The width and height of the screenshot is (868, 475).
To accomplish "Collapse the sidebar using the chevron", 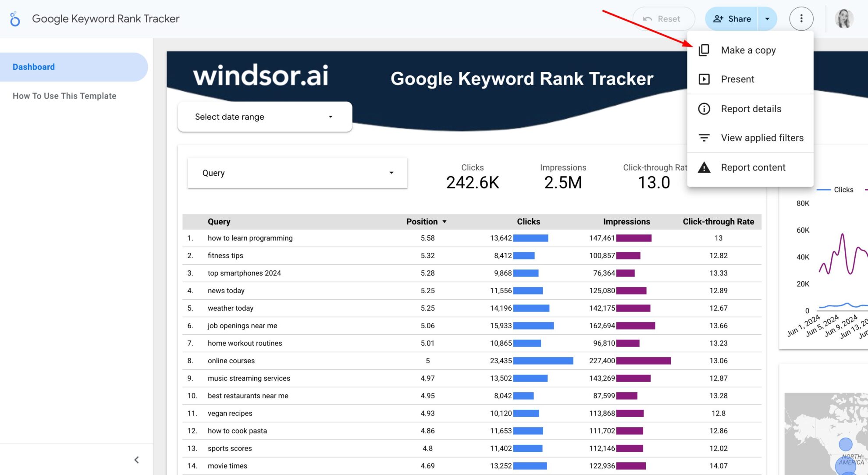I will tap(136, 459).
